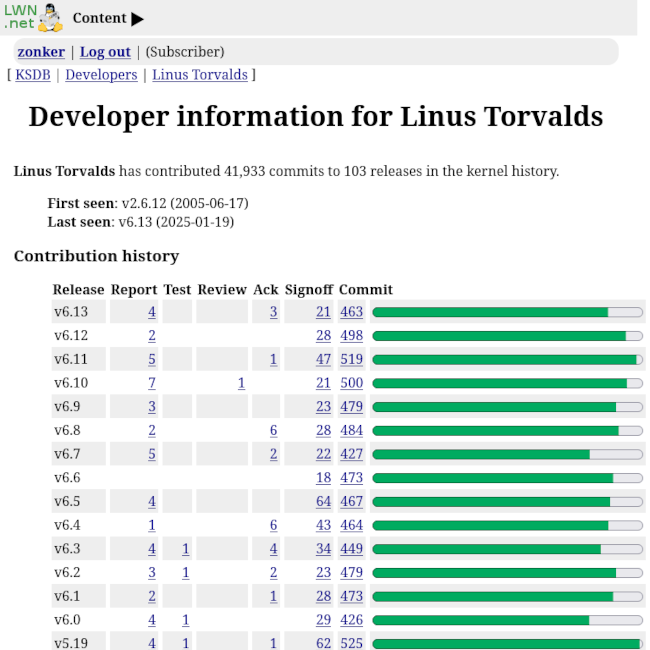Open the zonker account link
Image resolution: width=650 pixels, height=650 pixels.
tap(41, 52)
